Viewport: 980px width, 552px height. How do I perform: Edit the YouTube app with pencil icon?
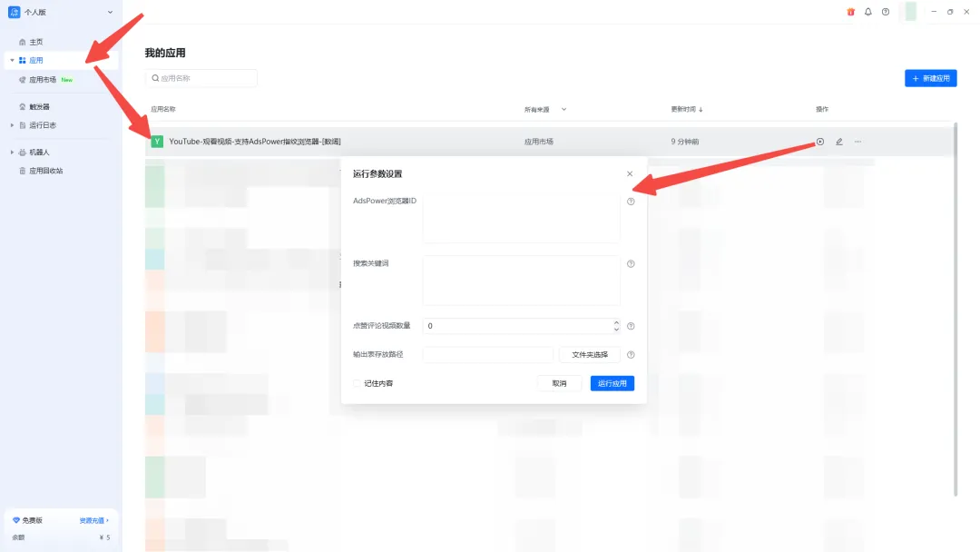click(x=838, y=142)
